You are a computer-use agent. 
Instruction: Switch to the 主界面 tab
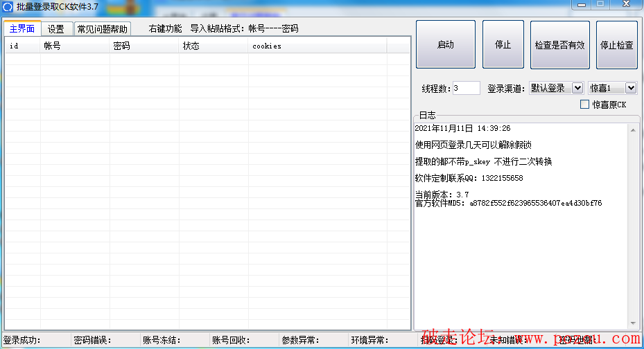pos(23,29)
